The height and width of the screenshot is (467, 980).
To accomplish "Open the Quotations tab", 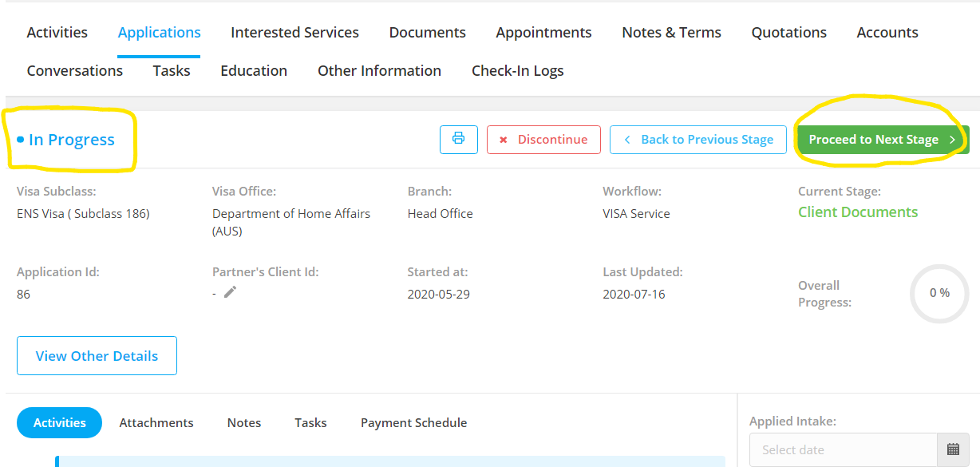I will pos(788,32).
